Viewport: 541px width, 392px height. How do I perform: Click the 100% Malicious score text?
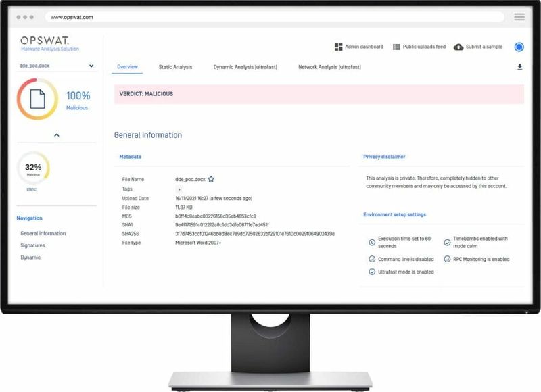pos(78,95)
